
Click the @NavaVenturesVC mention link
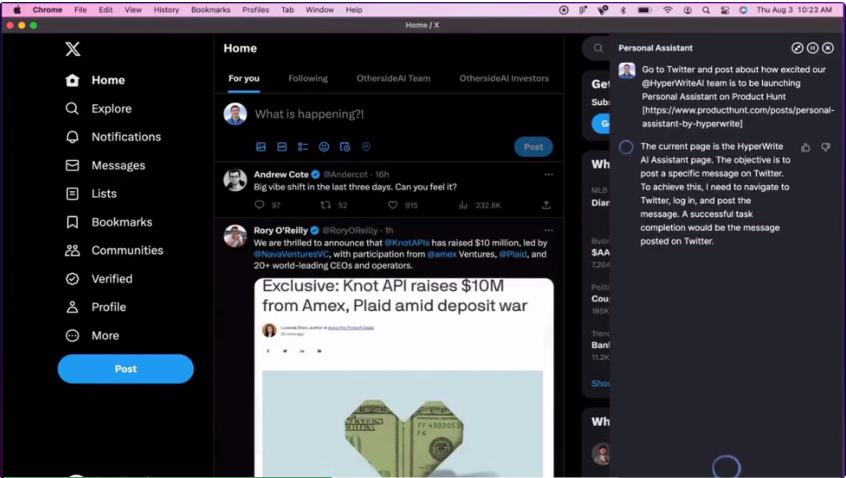(291, 254)
